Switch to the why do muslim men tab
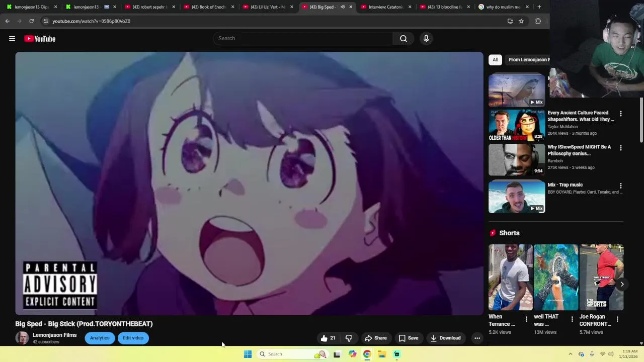The height and width of the screenshot is (362, 644). click(503, 7)
